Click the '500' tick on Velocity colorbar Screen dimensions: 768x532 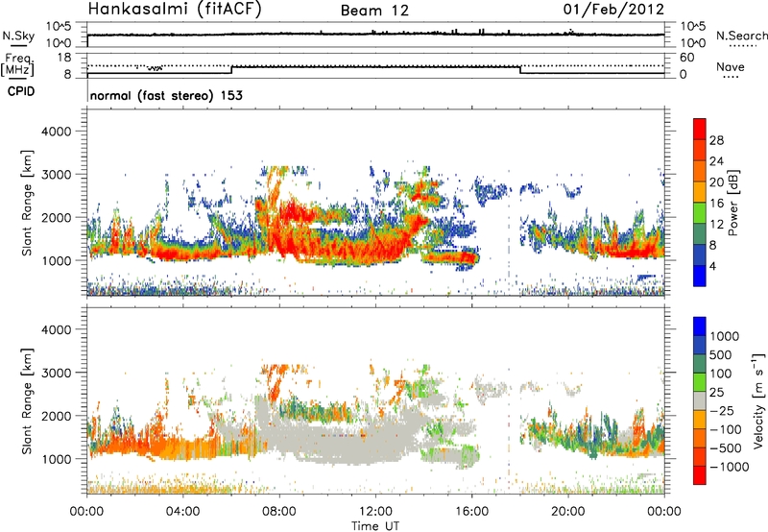coord(721,355)
